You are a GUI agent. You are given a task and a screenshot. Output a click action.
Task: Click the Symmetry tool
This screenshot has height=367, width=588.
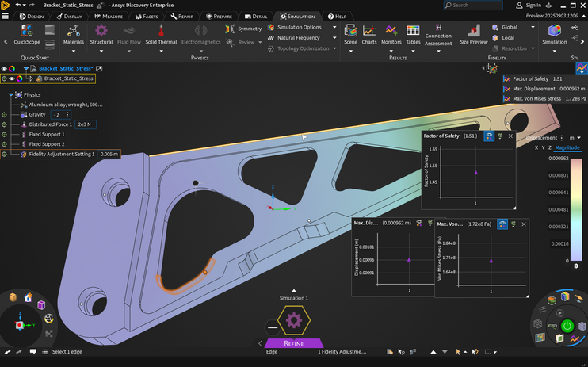pos(243,29)
